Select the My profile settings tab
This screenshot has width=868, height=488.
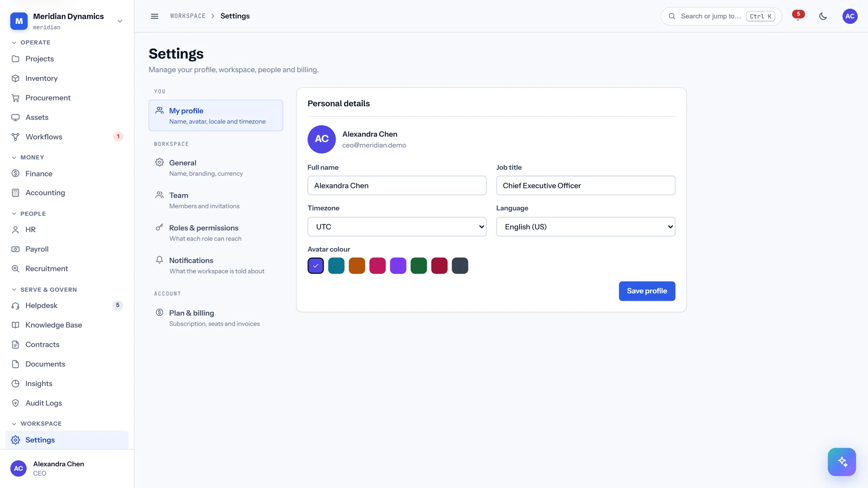click(216, 116)
